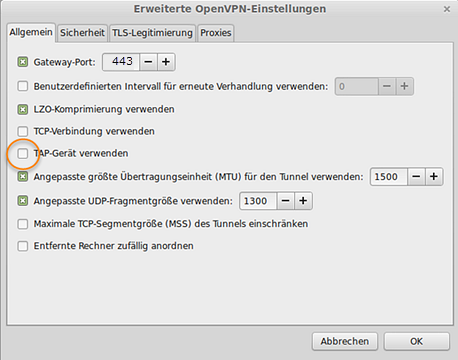Uncheck the MTU für den Tunnel checkbox
Viewport: 458px width, 360px height.
click(23, 177)
